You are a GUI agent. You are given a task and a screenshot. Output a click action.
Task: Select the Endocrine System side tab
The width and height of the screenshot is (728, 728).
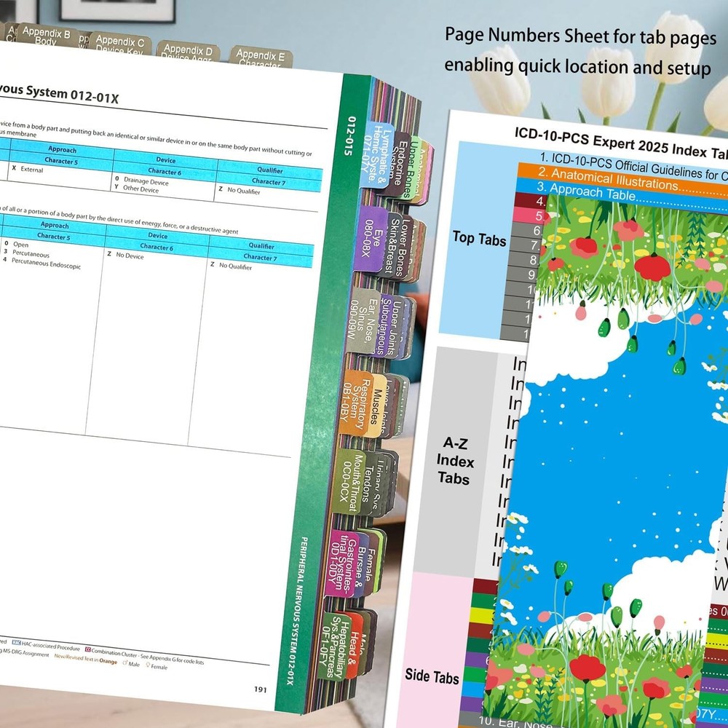(x=399, y=161)
